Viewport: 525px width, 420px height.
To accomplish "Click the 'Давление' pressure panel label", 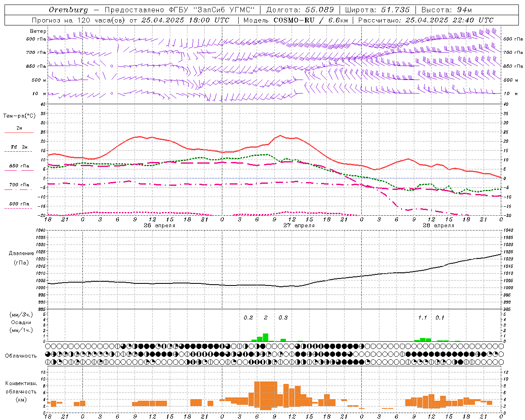I will [x=21, y=253].
